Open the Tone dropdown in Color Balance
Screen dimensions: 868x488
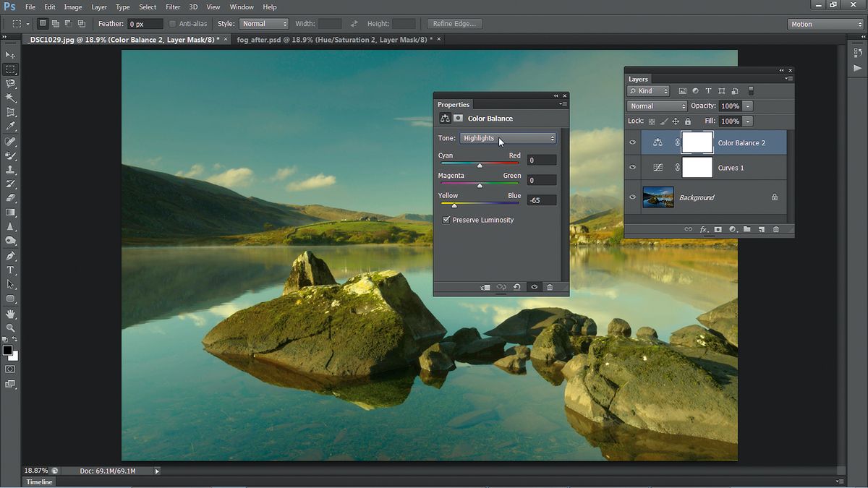point(508,137)
